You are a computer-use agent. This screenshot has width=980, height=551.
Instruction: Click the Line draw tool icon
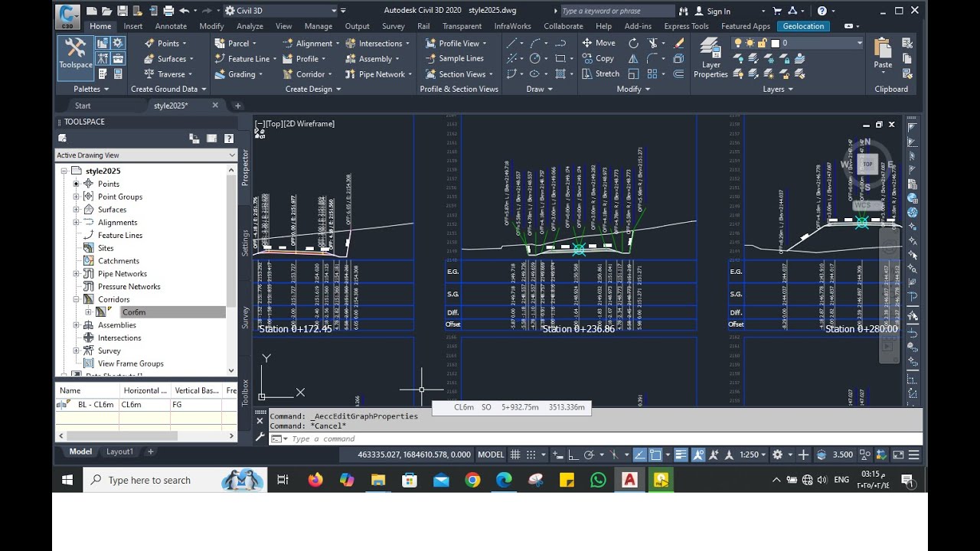tap(512, 43)
